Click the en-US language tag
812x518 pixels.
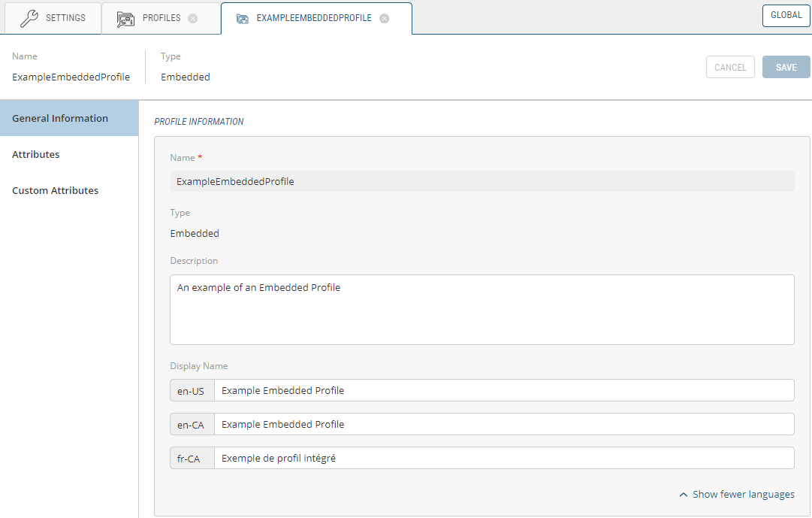click(192, 391)
